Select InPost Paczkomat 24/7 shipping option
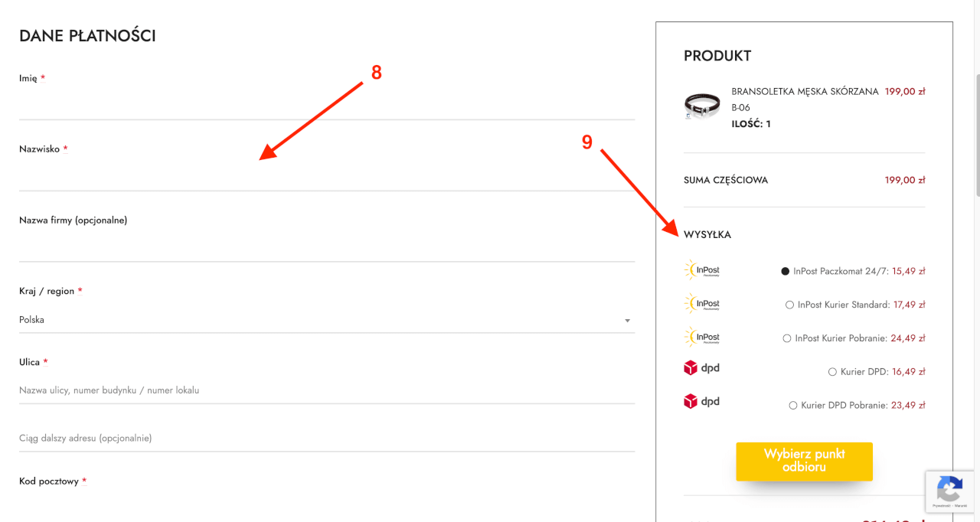980x522 pixels. [785, 271]
